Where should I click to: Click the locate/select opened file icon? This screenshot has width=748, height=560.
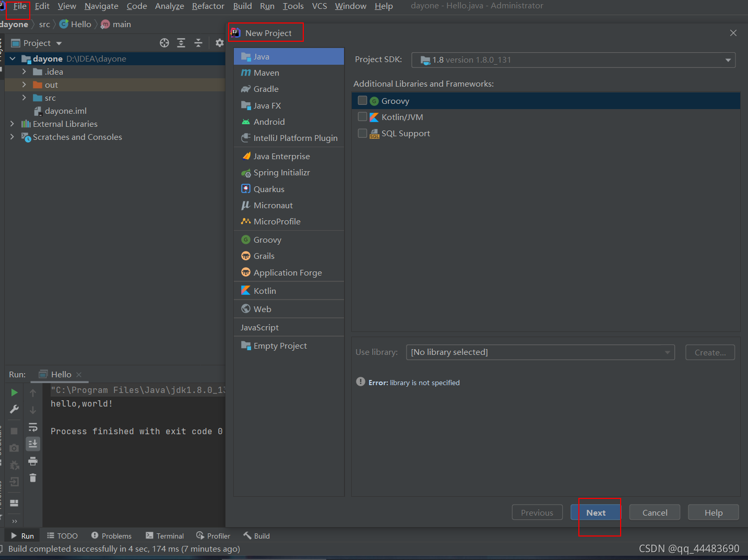(x=164, y=43)
